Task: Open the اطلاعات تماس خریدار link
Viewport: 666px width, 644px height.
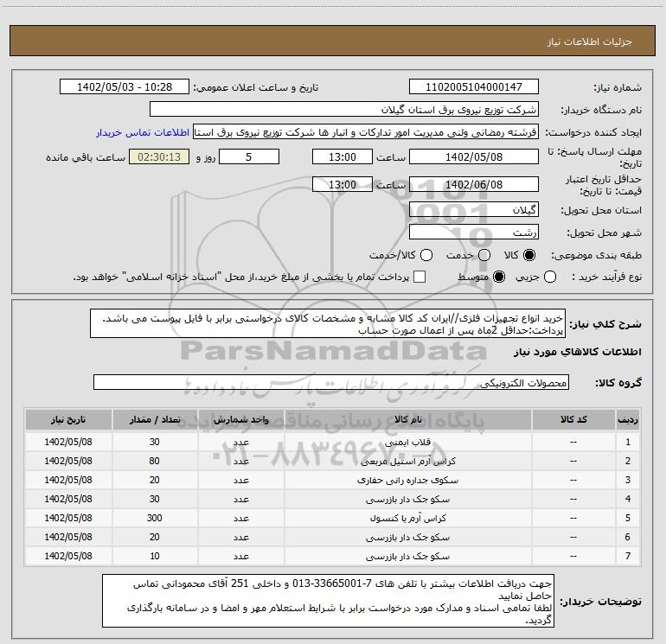Action: pos(143,132)
